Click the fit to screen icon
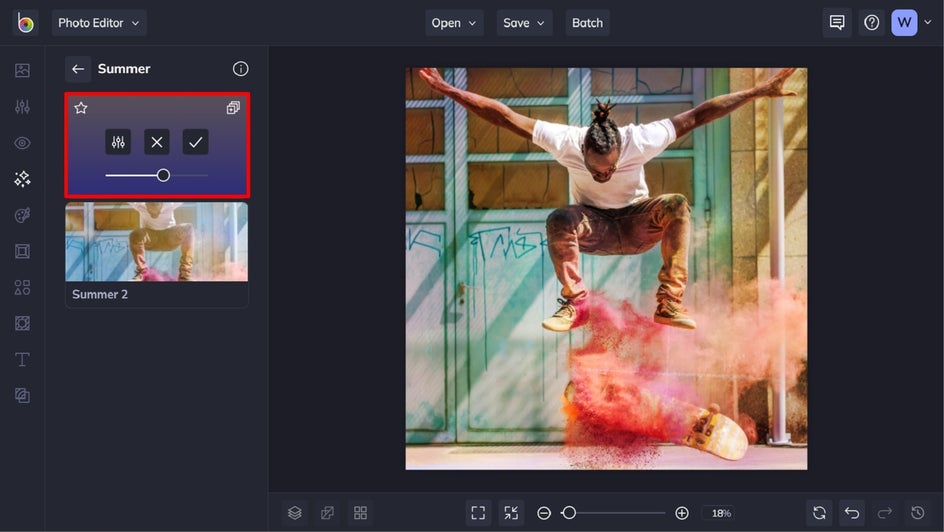Screen dimensions: 944x532 click(x=478, y=513)
